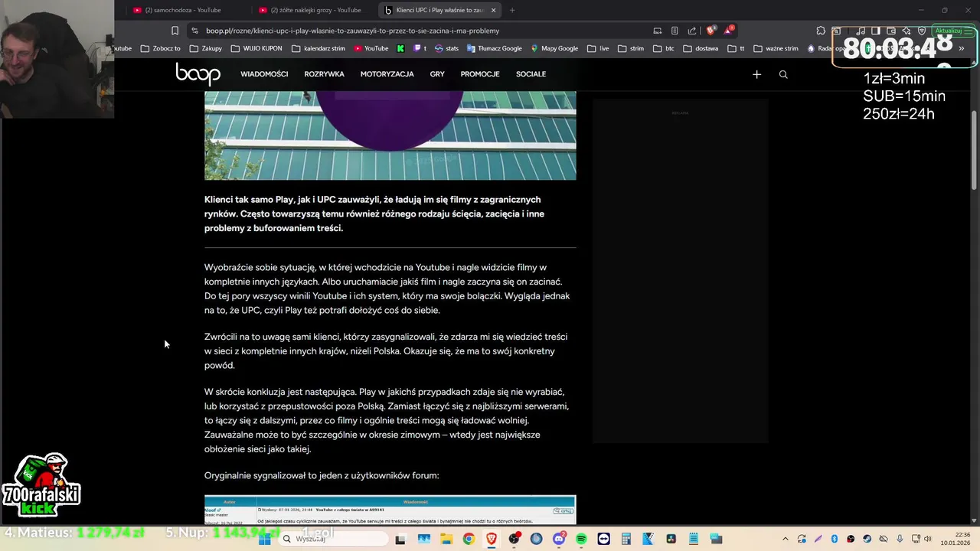The height and width of the screenshot is (551, 980).
Task: Click the share icon in address bar
Action: [x=692, y=31]
